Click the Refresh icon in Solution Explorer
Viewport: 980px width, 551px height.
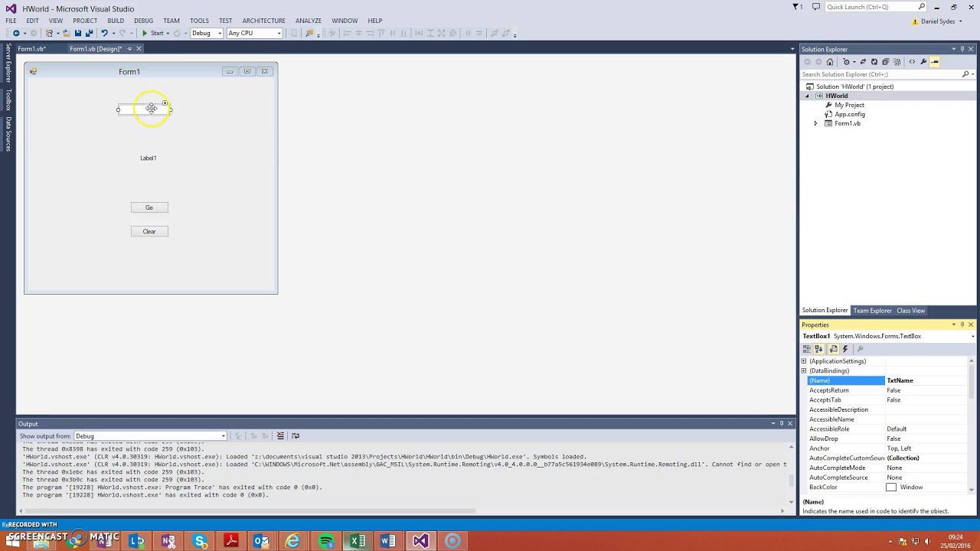tap(874, 62)
